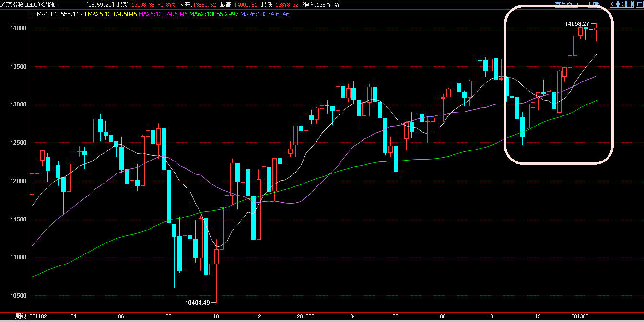Screen dimensions: 644x322
Task: Go to next chart with right arrow icon
Action: (x=622, y=4)
